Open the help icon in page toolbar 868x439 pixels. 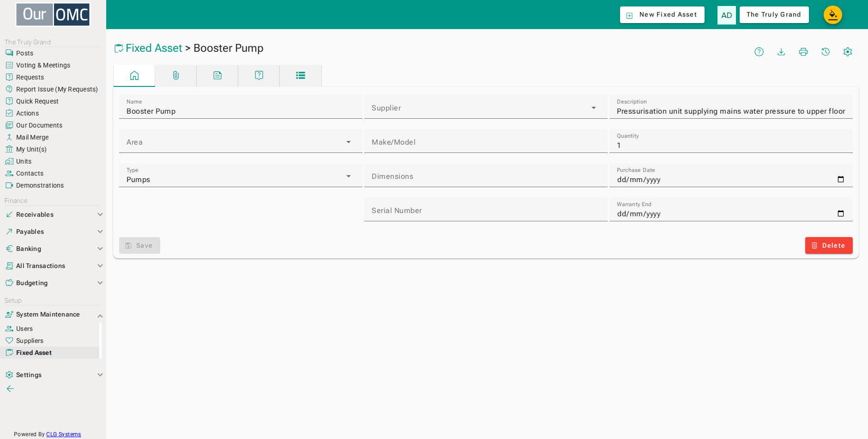759,52
